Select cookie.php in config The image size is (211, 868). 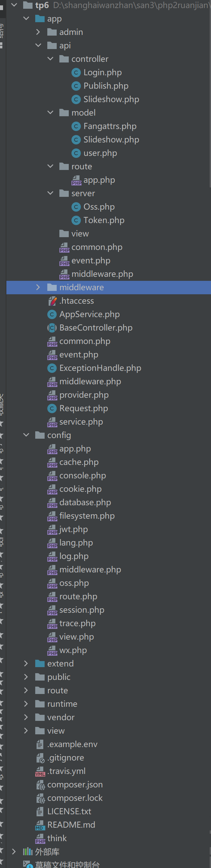[x=81, y=489]
